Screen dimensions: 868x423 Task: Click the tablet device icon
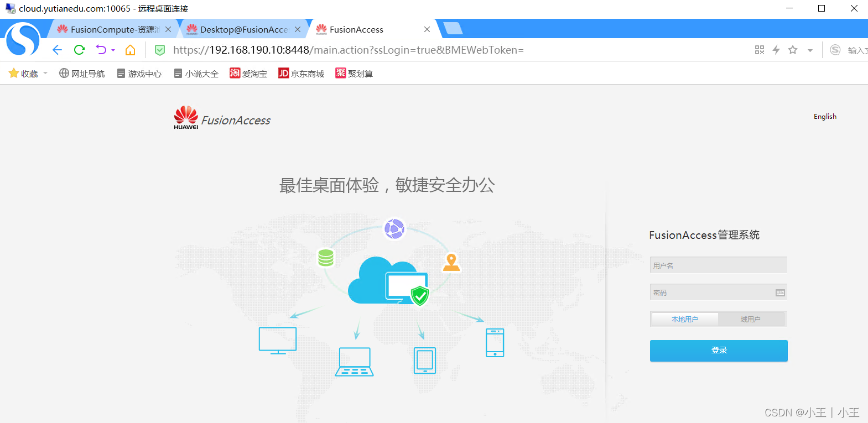pos(425,361)
